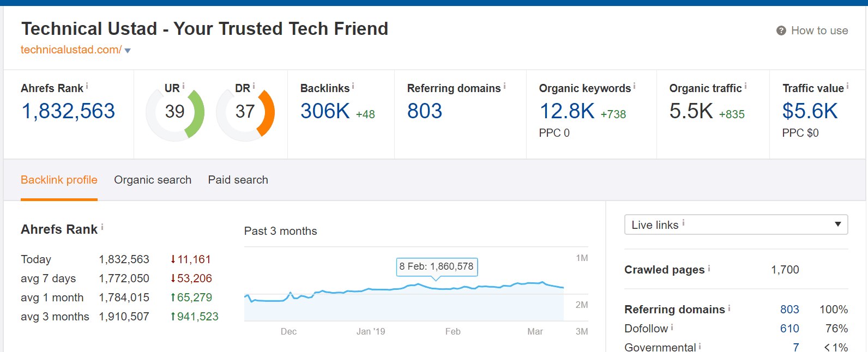The height and width of the screenshot is (352, 868).
Task: Click info icon beside sidebar Referring domains heading
Action: [x=729, y=308]
